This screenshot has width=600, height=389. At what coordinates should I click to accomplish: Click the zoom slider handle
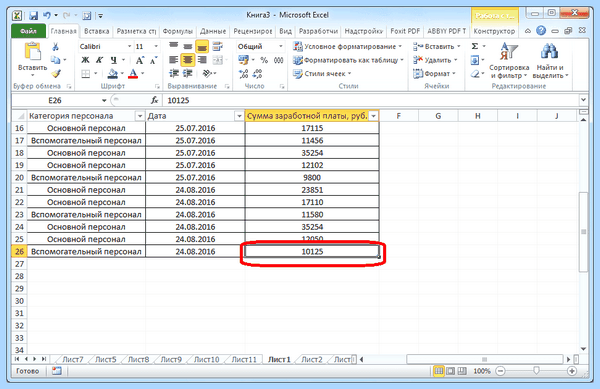pyautogui.click(x=536, y=371)
